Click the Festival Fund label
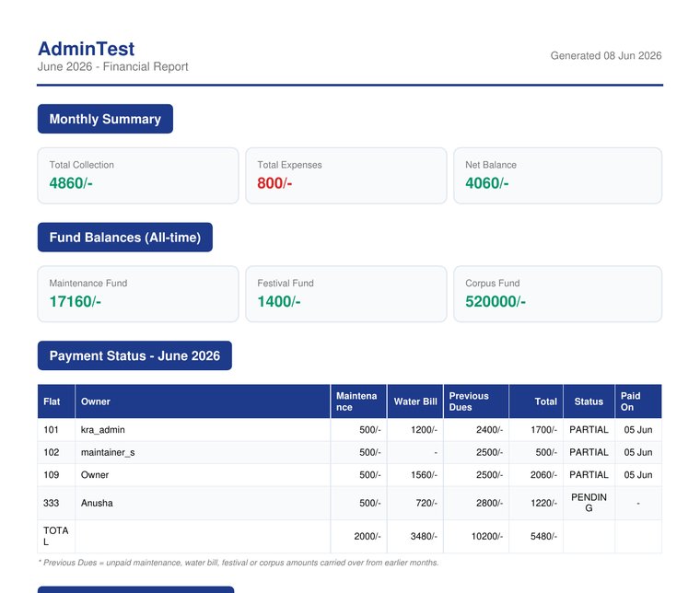This screenshot has width=700, height=593. pos(286,283)
